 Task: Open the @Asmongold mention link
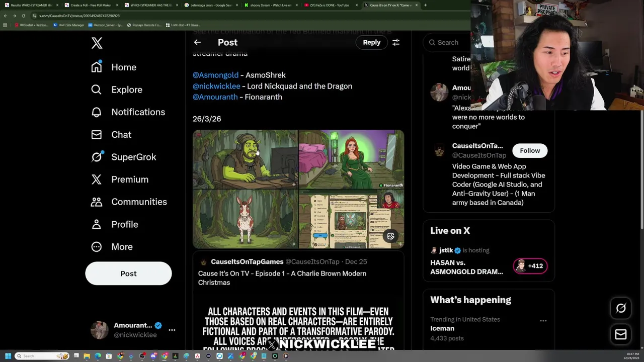(x=215, y=75)
